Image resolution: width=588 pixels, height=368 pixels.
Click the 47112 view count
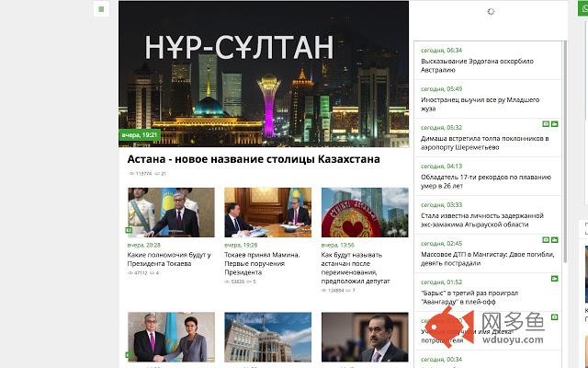click(141, 273)
